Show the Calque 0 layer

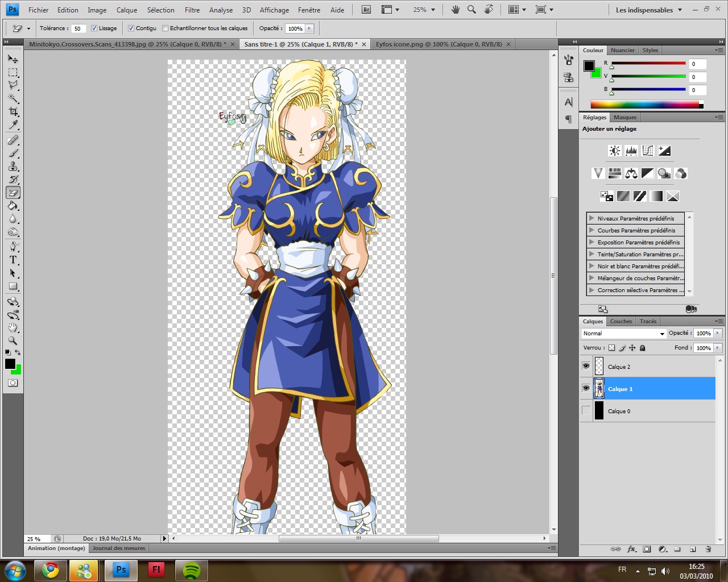pos(586,410)
